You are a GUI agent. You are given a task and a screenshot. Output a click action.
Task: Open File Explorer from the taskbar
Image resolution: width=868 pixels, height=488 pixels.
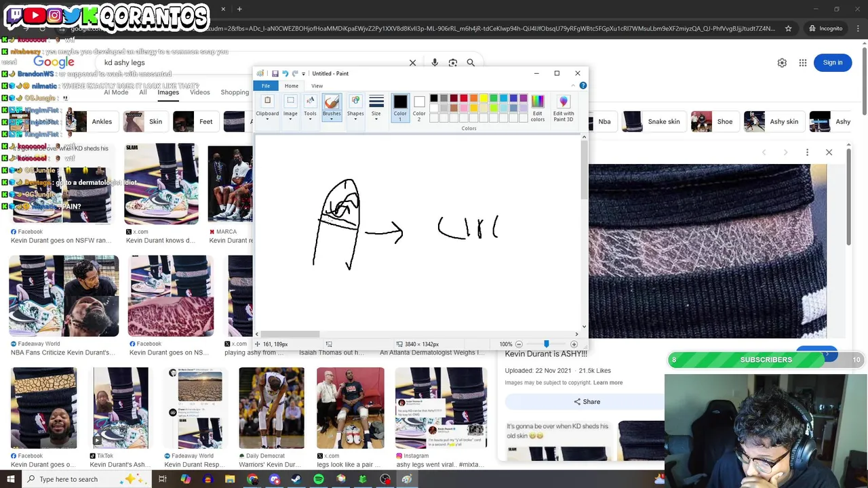coord(230,479)
